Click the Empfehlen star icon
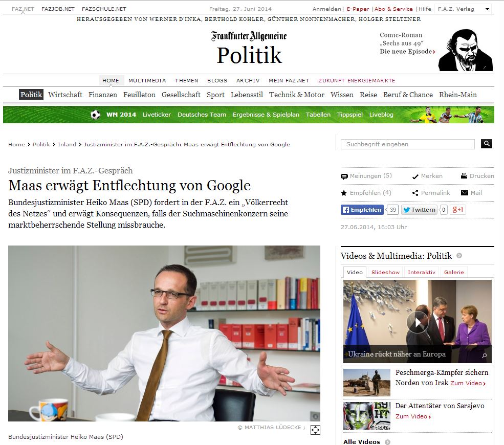 point(344,193)
